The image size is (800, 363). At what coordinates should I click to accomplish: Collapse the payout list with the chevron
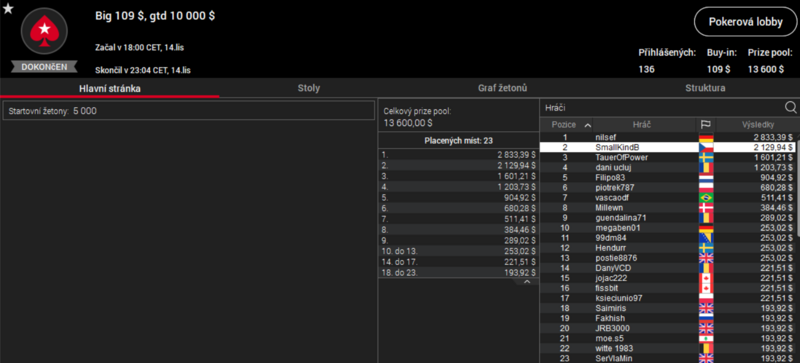[527, 281]
